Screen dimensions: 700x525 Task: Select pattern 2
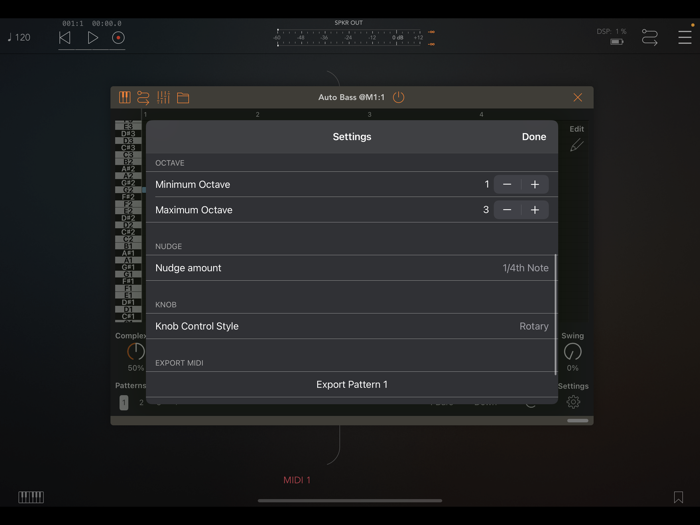coord(141,403)
